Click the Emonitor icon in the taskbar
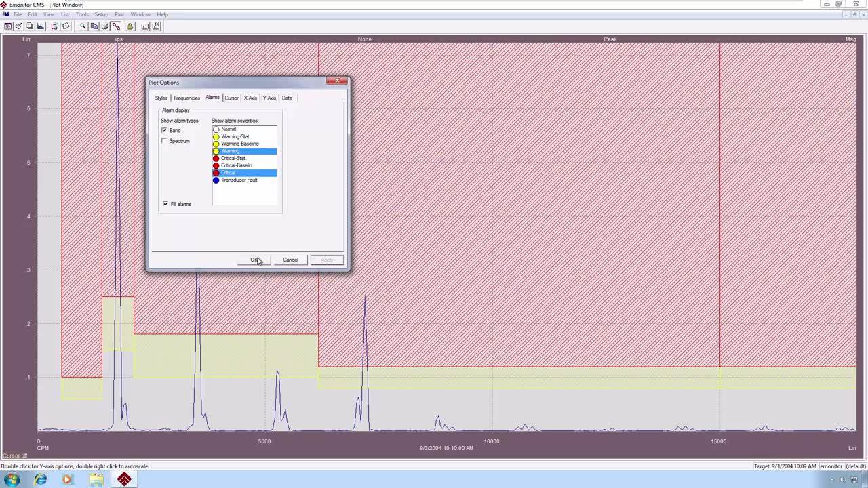Screen dimensions: 868x488 (x=124, y=479)
